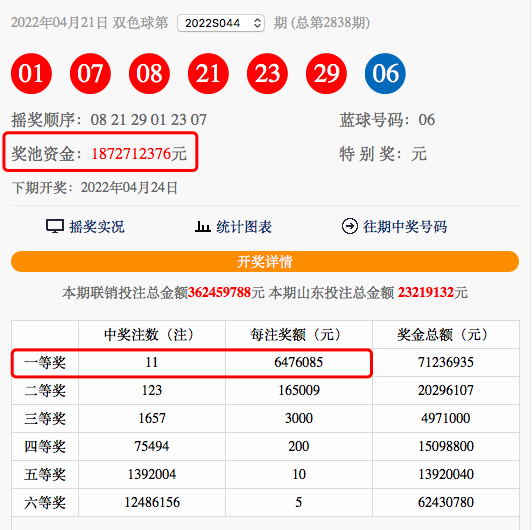The height and width of the screenshot is (530, 532).
Task: Click the red ball numbered 08
Action: [x=149, y=73]
